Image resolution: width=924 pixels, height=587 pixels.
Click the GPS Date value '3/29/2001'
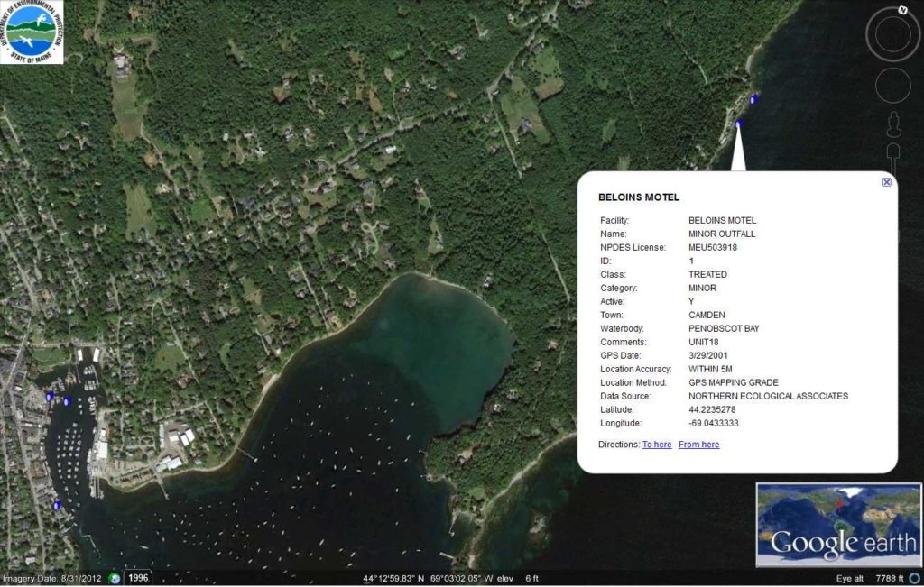(707, 355)
